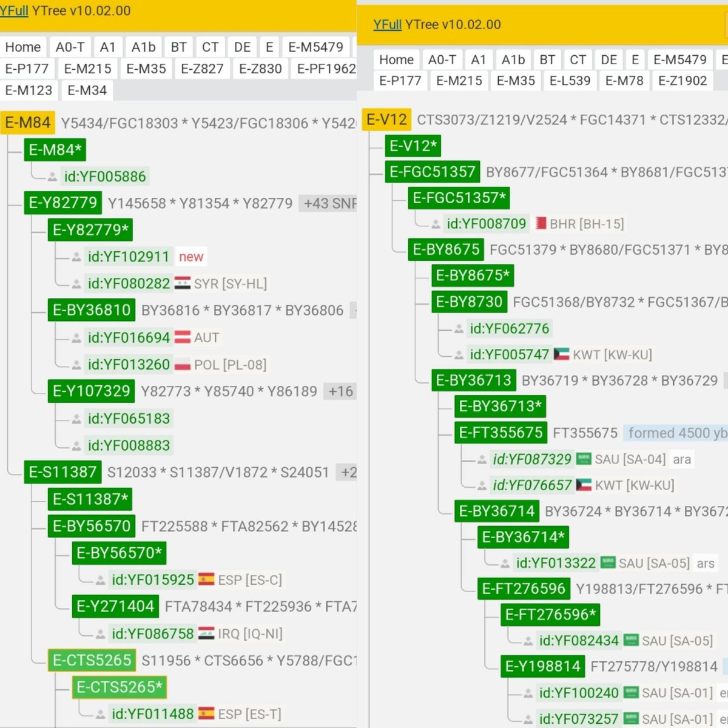Open sample id:YF080282 from Syria
Screen dimensions: 728x728
[129, 283]
